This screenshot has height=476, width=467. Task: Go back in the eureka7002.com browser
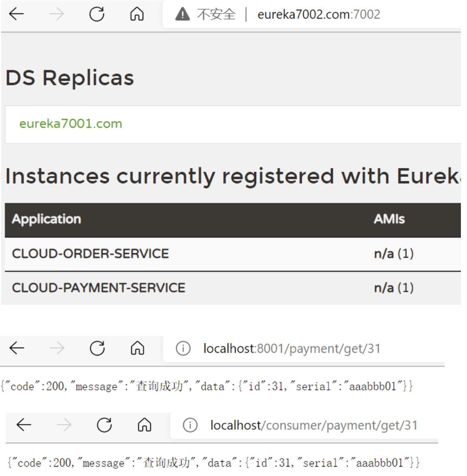[16, 14]
